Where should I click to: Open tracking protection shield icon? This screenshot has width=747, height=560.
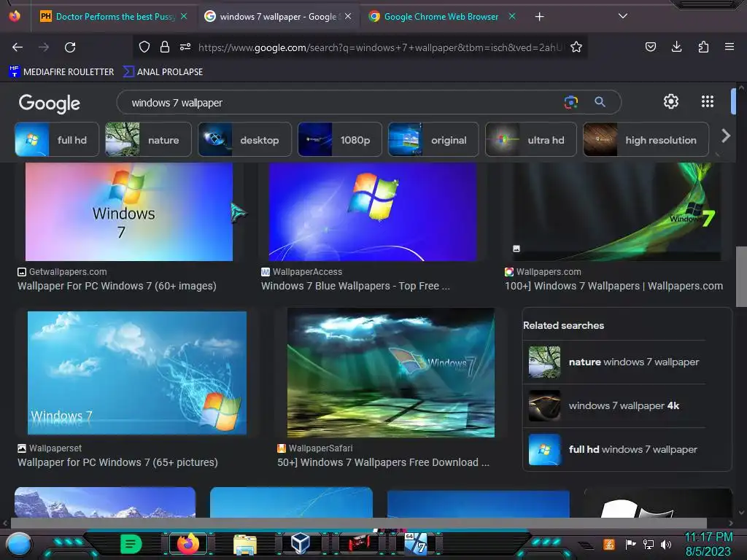(144, 47)
